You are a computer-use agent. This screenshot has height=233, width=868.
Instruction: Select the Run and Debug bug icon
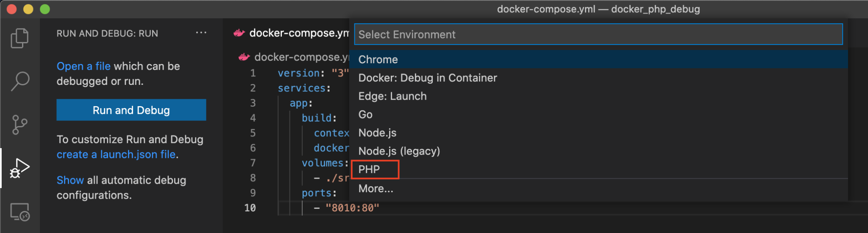pyautogui.click(x=19, y=168)
